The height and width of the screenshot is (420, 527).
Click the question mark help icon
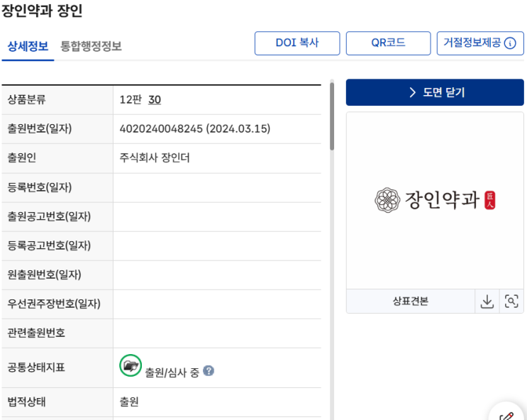(209, 371)
